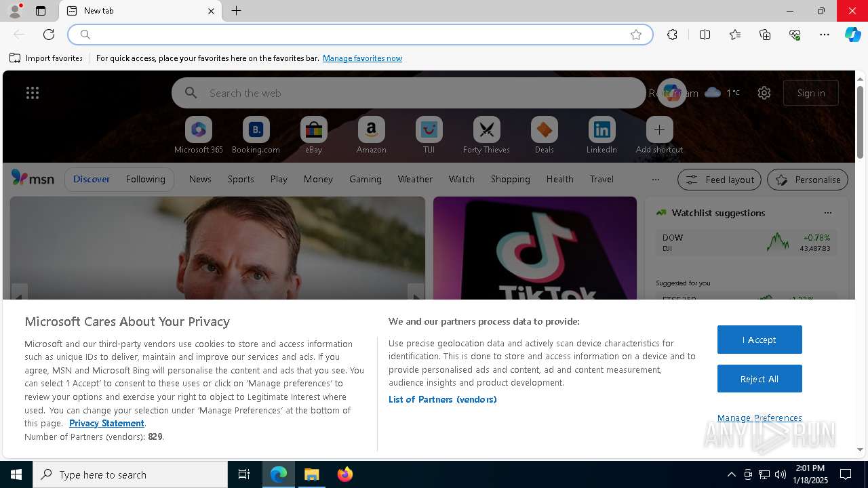
Task: Open the Money category
Action: 318,179
